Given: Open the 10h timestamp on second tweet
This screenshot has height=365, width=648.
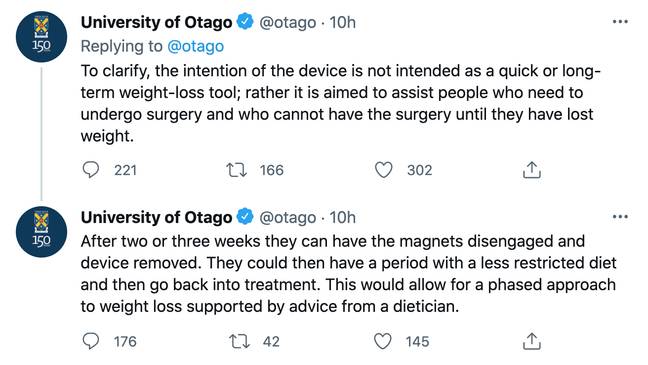Looking at the screenshot, I should coord(343,217).
